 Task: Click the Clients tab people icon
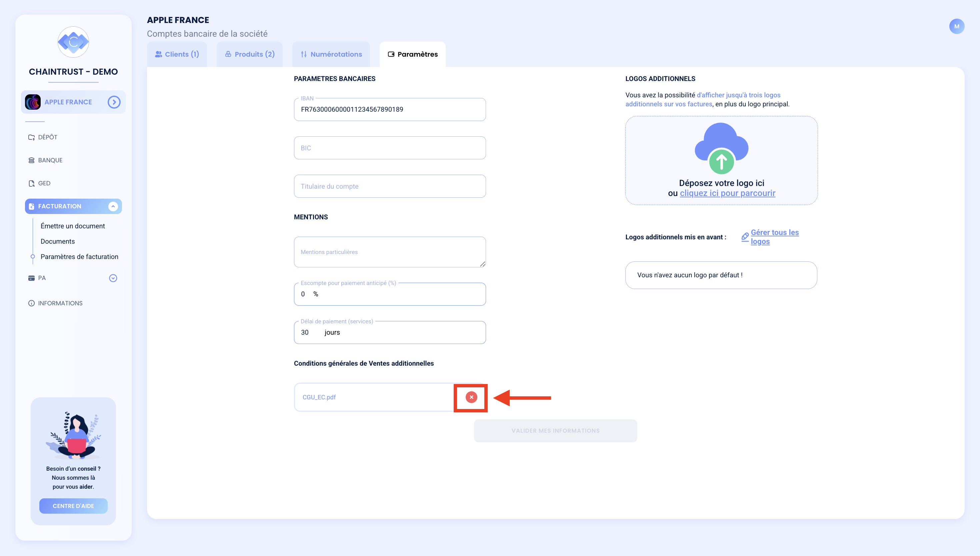pos(158,54)
